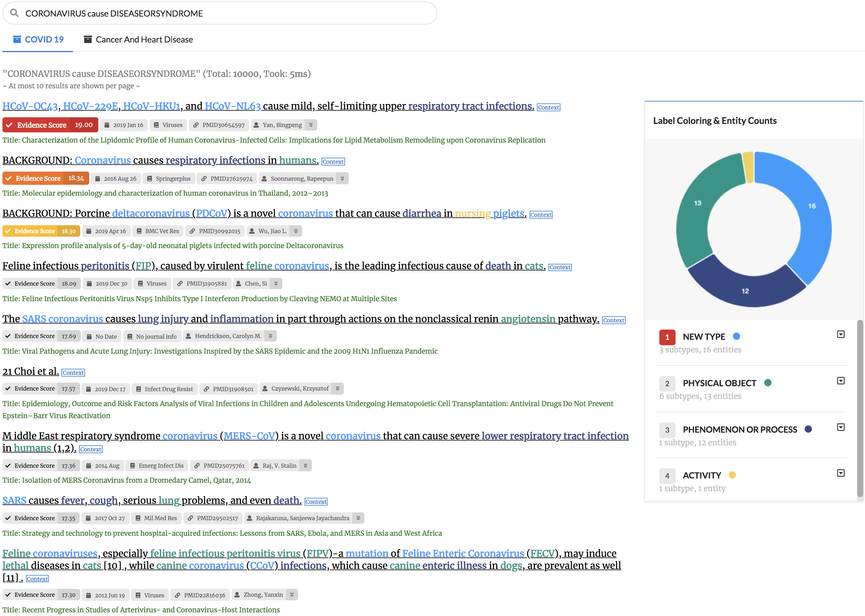Image resolution: width=865 pixels, height=616 pixels.
Task: Click the link icon beside PMID30654597
Action: (x=196, y=125)
